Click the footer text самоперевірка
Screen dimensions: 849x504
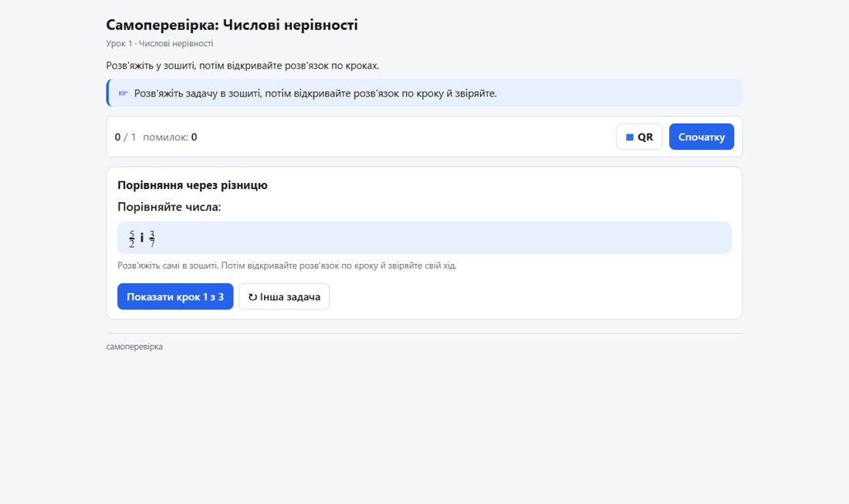pos(134,347)
